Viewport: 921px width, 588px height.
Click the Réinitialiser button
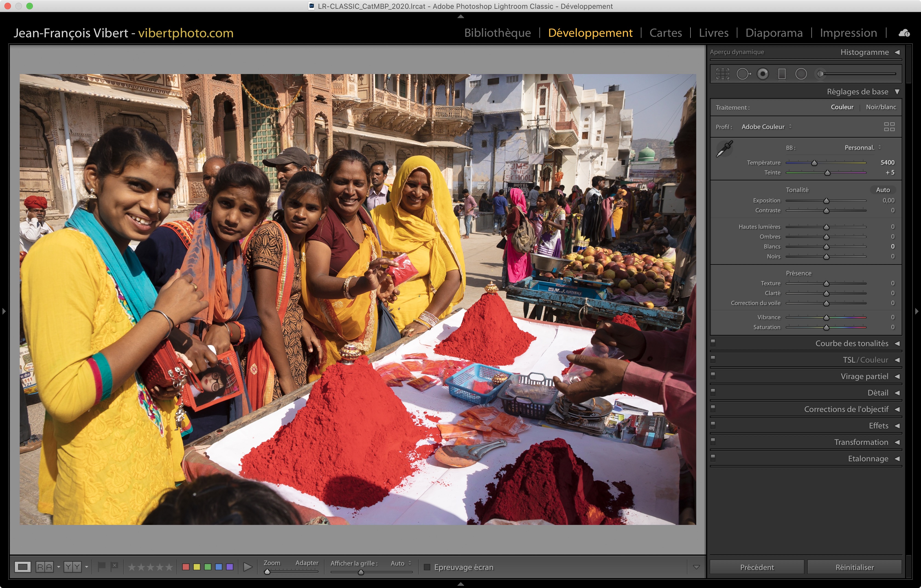854,567
